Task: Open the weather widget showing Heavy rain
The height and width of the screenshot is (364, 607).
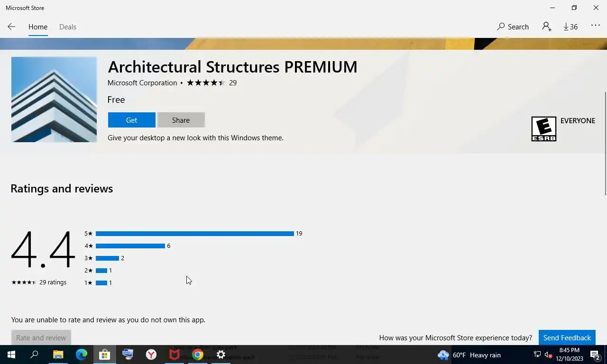Action: 469,355
